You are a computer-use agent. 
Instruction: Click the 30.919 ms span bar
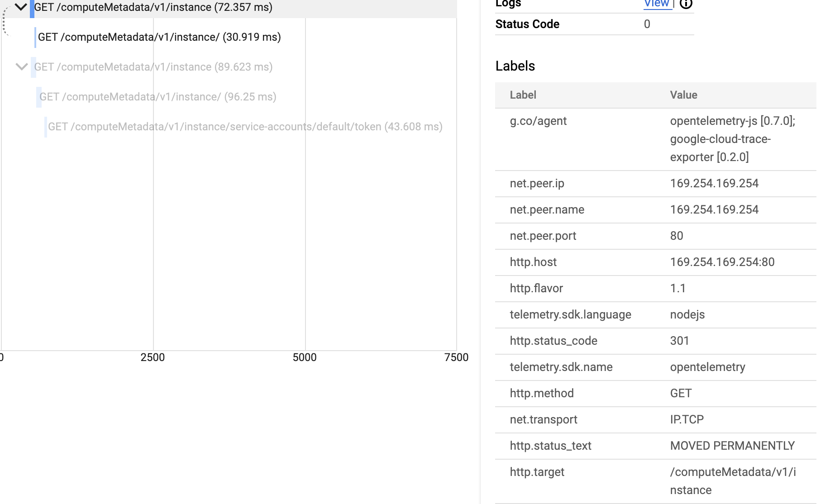pos(35,37)
